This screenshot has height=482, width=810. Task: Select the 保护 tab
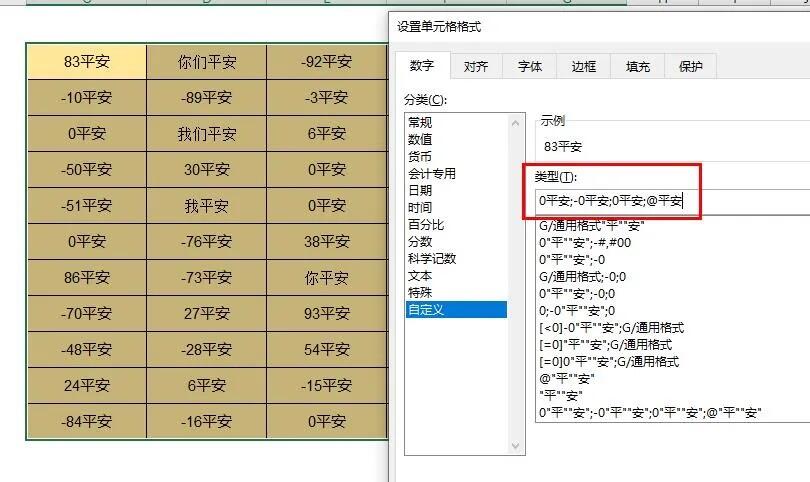pos(691,66)
